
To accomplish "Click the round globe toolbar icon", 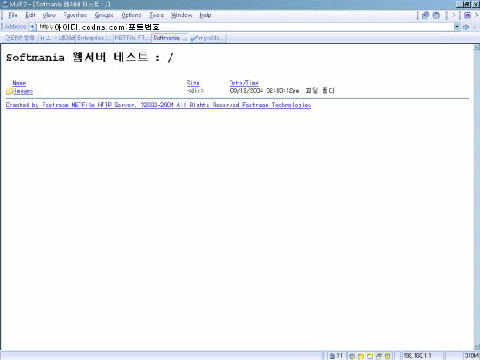I will tap(436, 15).
